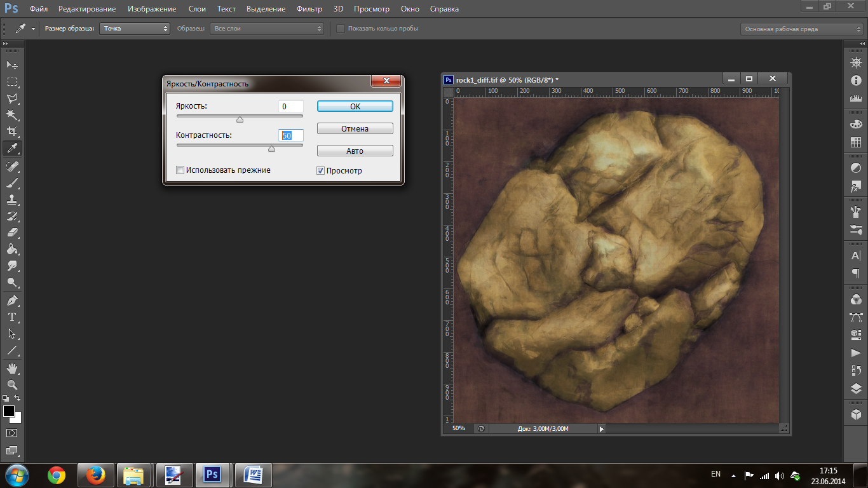Open the Основная рабочая среда workspace dropdown

click(x=801, y=29)
